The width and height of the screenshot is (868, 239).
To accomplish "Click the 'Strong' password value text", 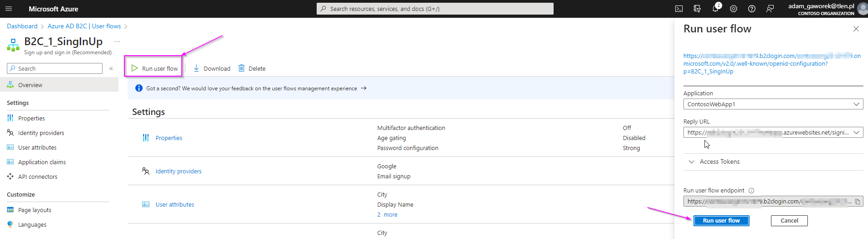I will tap(632, 148).
